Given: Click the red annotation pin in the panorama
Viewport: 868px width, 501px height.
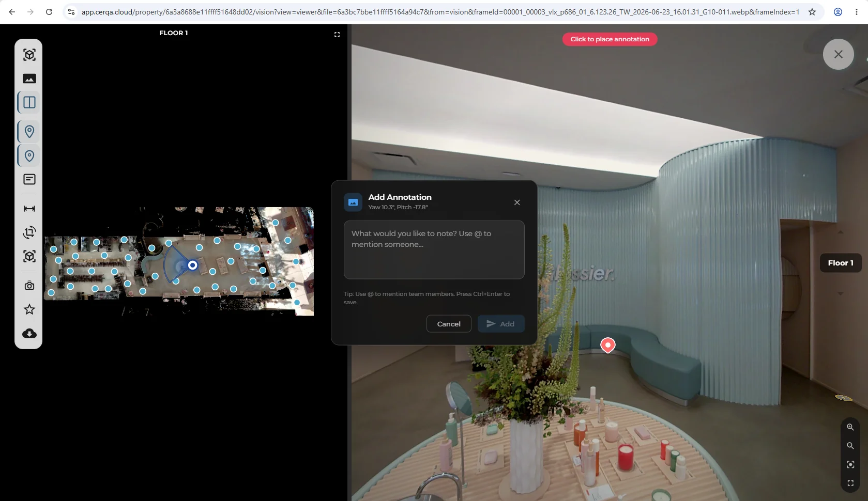Looking at the screenshot, I should click(x=608, y=345).
